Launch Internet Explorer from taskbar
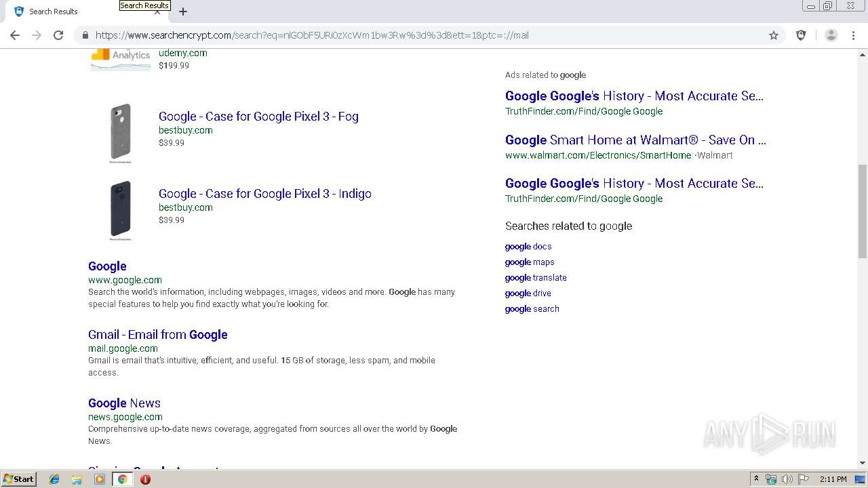 (54, 479)
